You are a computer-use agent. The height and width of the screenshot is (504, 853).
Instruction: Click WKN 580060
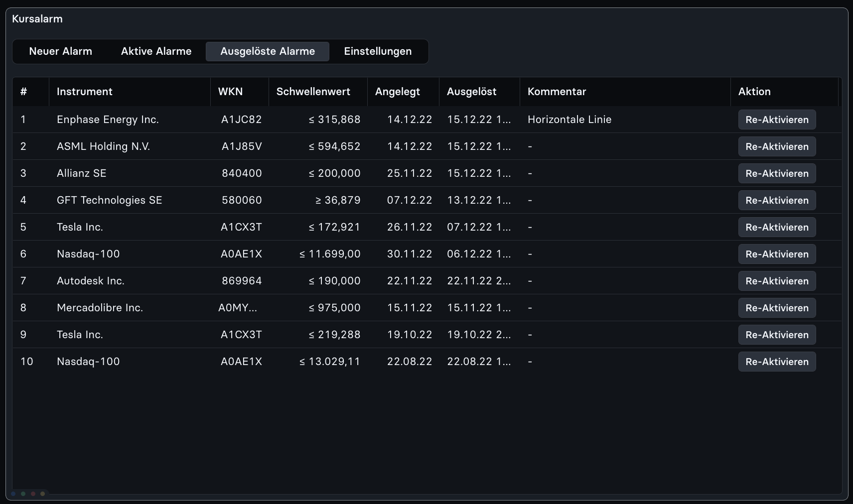click(242, 200)
